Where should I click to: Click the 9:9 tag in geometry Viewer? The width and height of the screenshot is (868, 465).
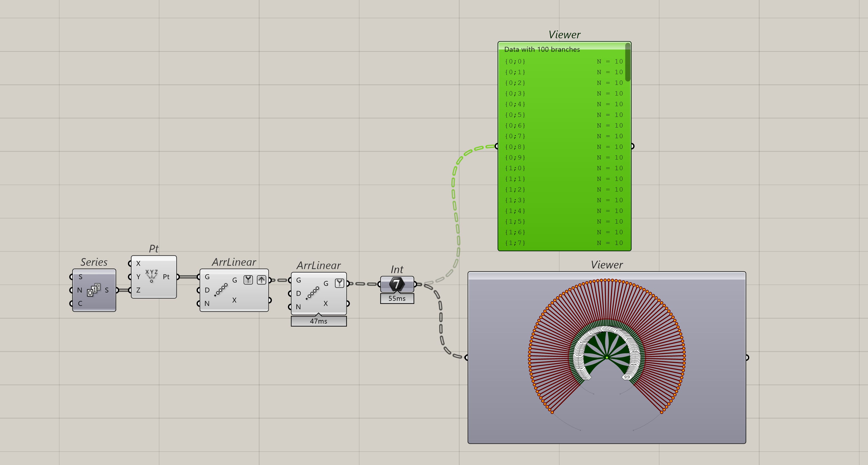point(627,377)
